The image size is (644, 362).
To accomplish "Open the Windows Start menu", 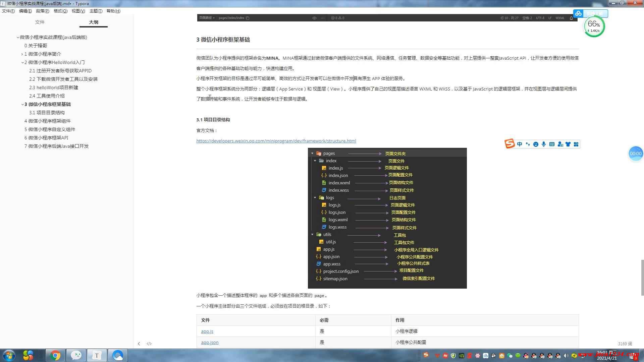I will point(9,355).
